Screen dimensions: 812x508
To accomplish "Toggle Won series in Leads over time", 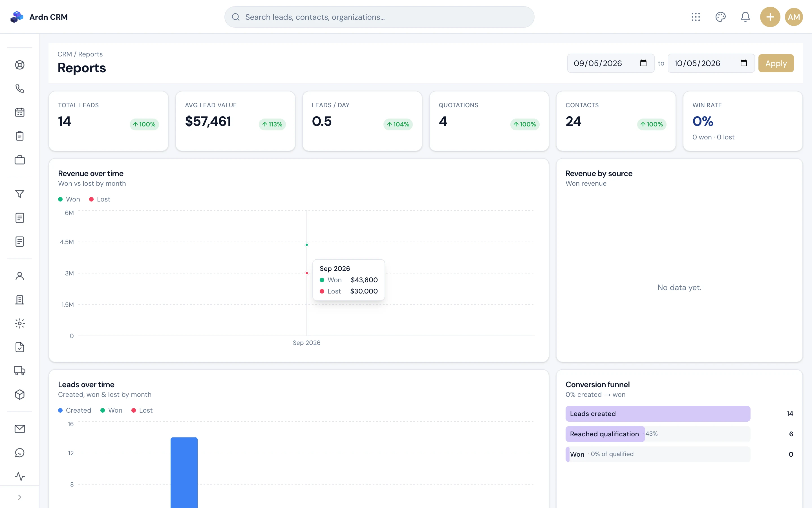I will pos(111,410).
